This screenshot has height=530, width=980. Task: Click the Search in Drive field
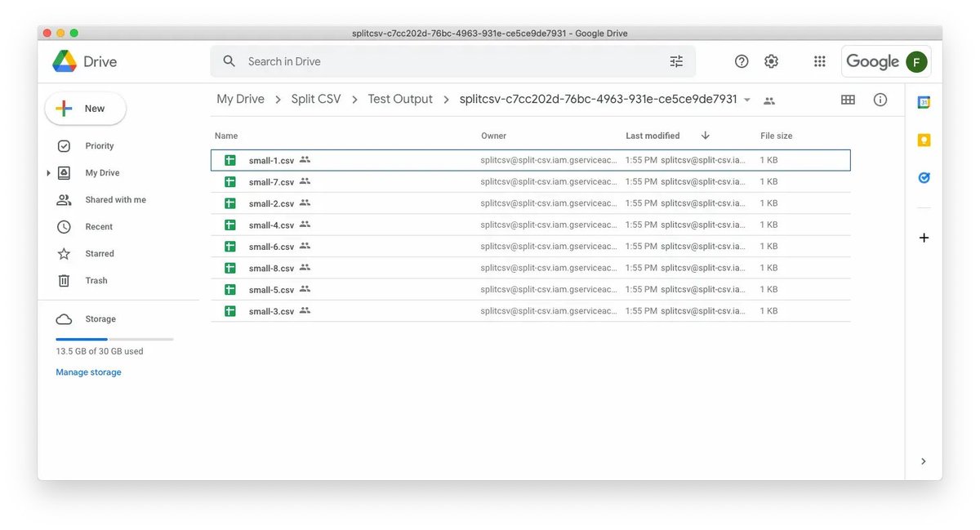tap(453, 61)
